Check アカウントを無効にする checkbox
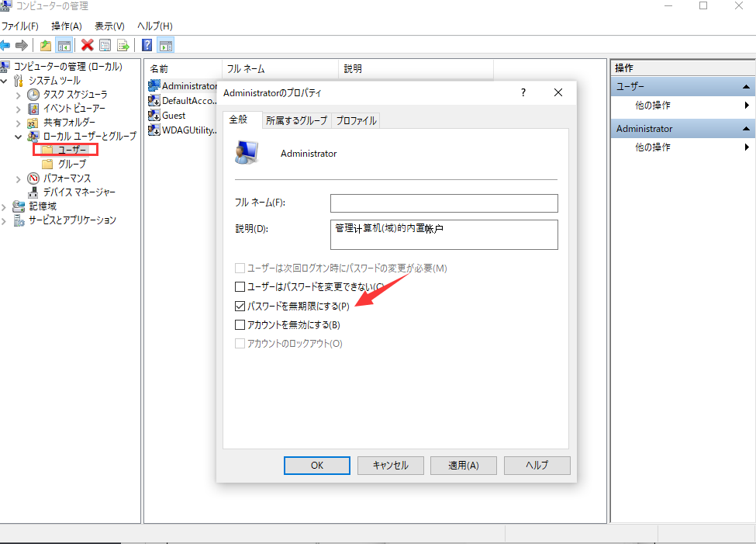This screenshot has width=756, height=544. [241, 324]
